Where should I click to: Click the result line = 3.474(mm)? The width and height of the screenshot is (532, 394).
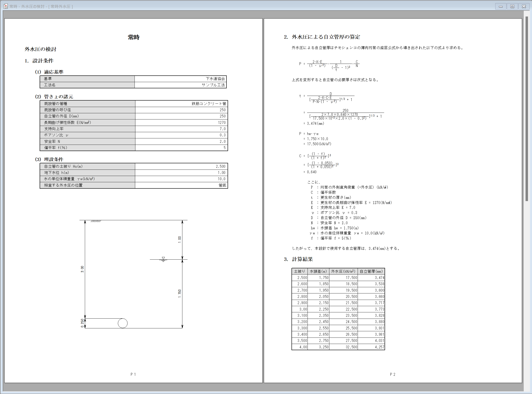coord(314,123)
